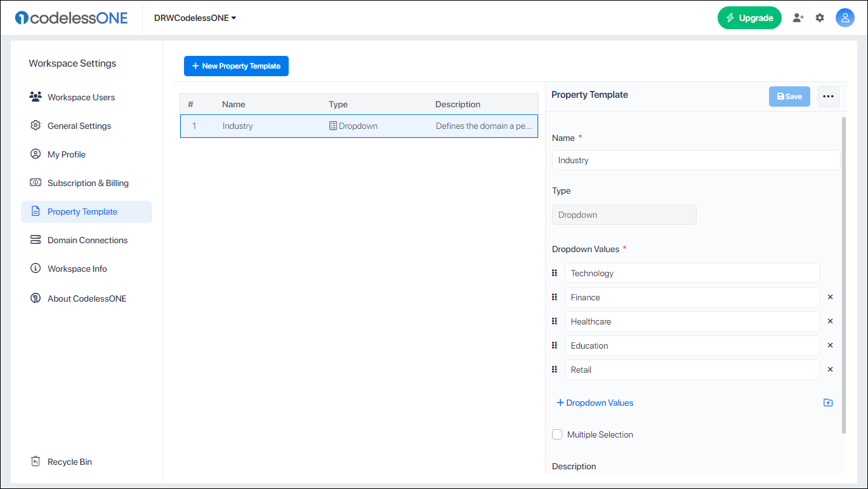
Task: Click the property panel vertical scrollbar
Action: 844,275
